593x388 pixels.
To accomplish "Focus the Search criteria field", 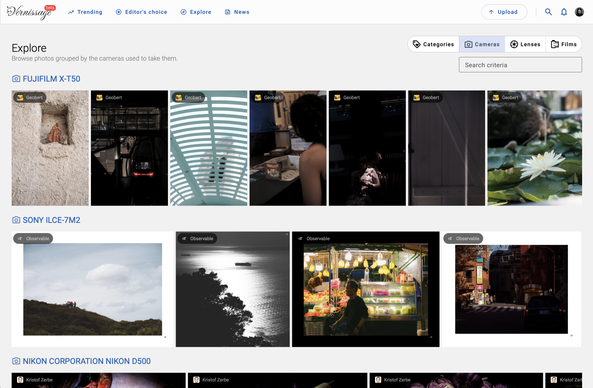I will (520, 65).
